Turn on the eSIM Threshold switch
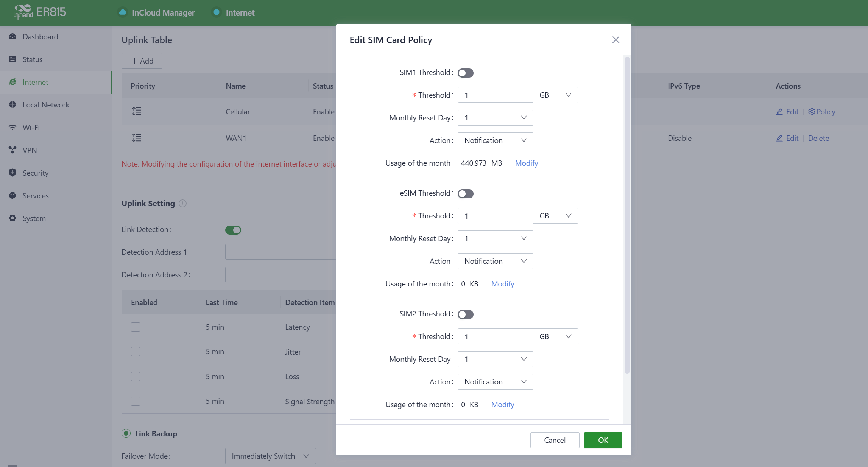Image resolution: width=868 pixels, height=467 pixels. click(x=465, y=193)
